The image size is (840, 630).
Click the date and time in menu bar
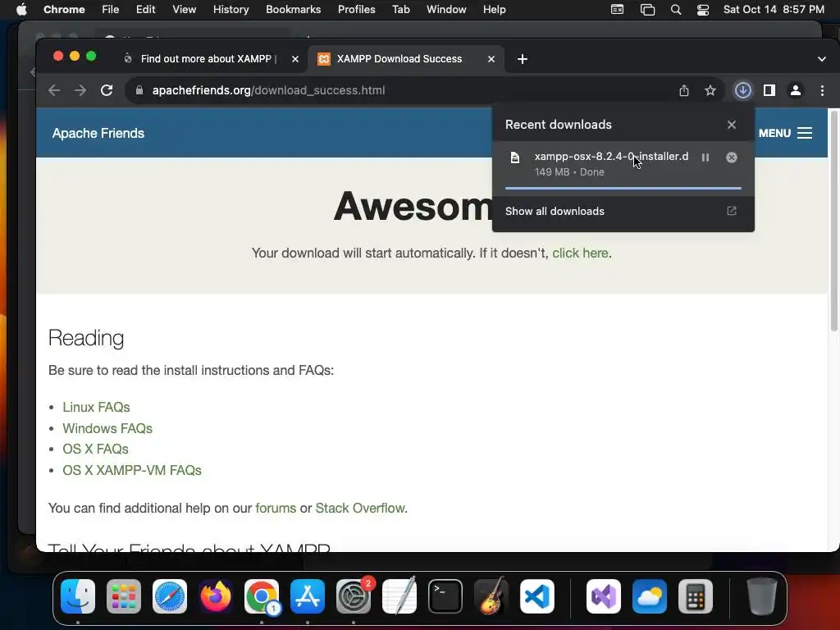pyautogui.click(x=774, y=10)
